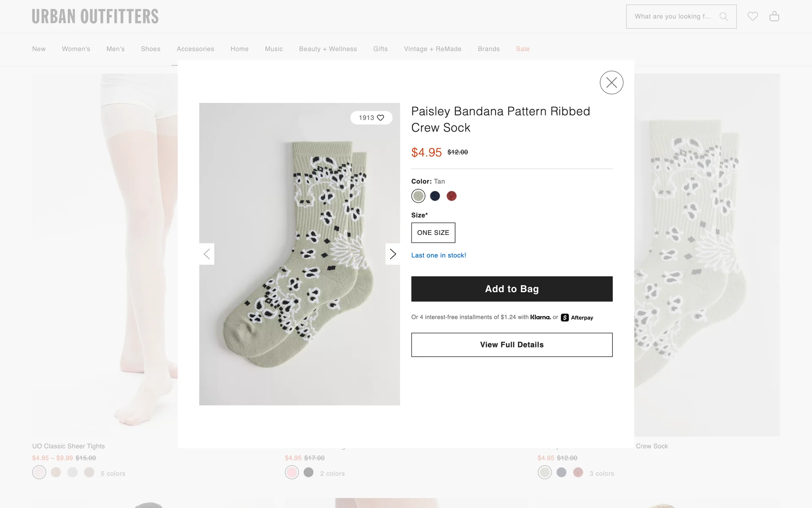Favorite the sock via 1913 heart
The image size is (812, 508).
tap(380, 118)
